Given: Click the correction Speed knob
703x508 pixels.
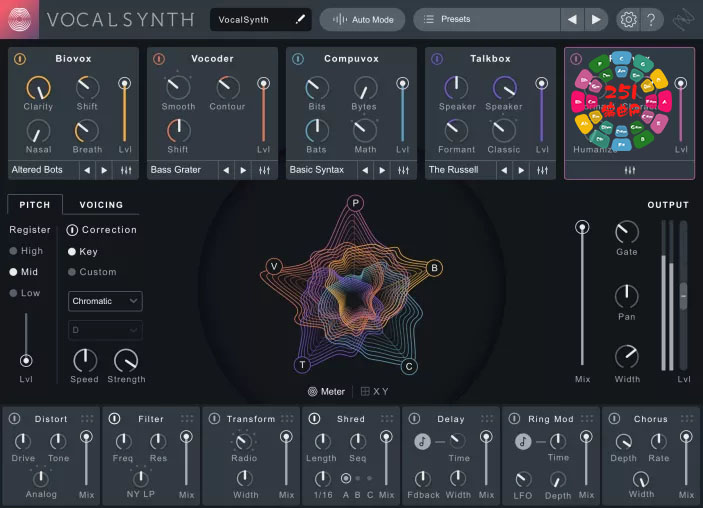Looking at the screenshot, I should 85,360.
